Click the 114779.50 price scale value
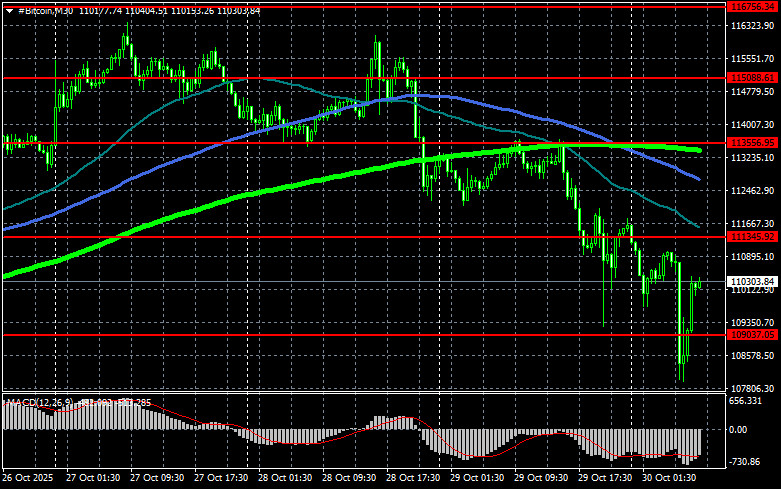This screenshot has width=781, height=489. [752, 92]
